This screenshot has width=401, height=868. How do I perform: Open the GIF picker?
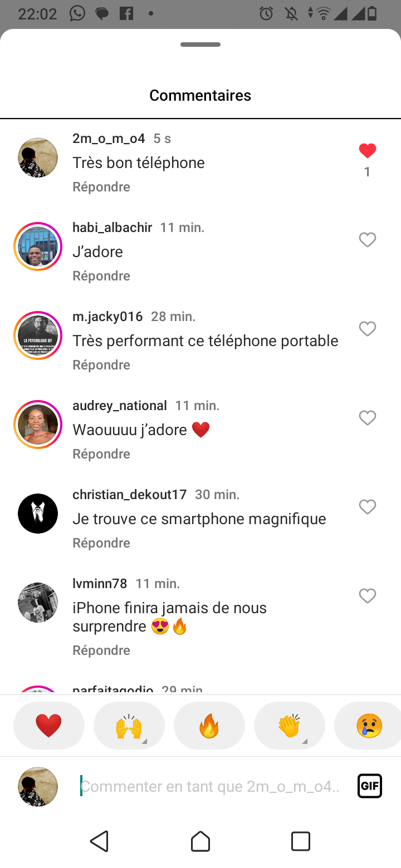pyautogui.click(x=370, y=786)
